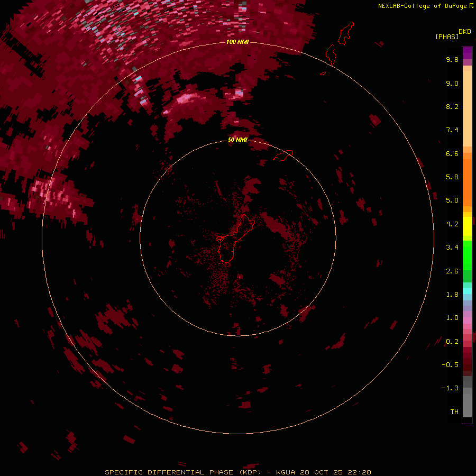Click the -1.3 value on color scale

tap(450, 388)
